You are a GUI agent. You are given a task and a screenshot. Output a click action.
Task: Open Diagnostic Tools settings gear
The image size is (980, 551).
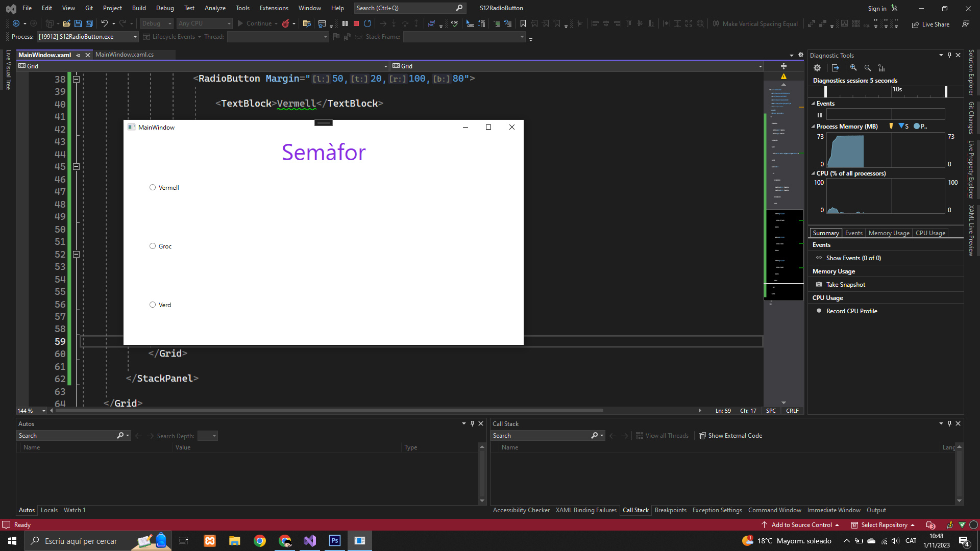817,68
